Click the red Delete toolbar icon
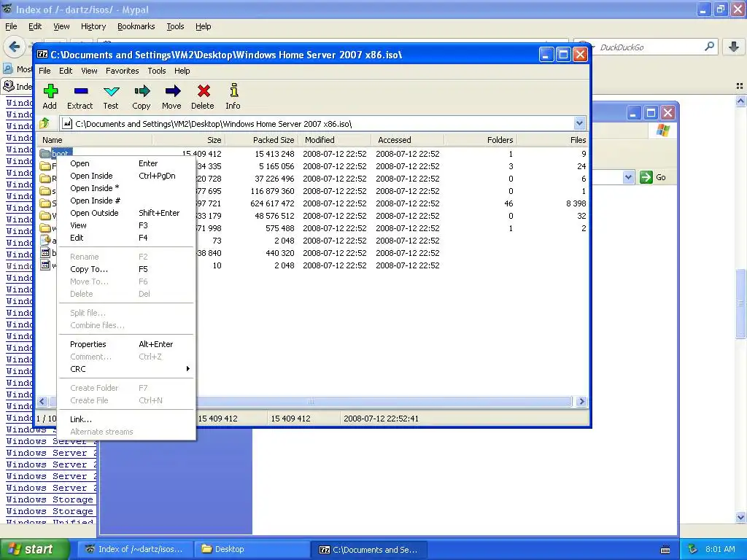The width and height of the screenshot is (747, 560). [204, 90]
